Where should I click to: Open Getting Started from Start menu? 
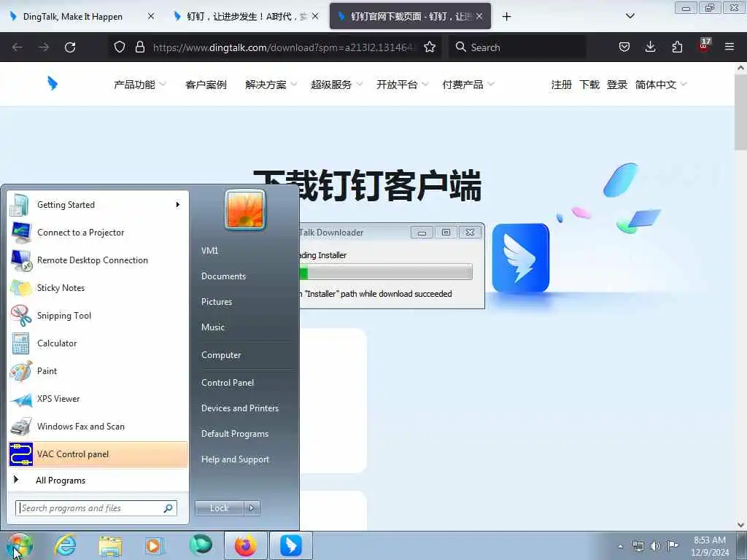98,205
